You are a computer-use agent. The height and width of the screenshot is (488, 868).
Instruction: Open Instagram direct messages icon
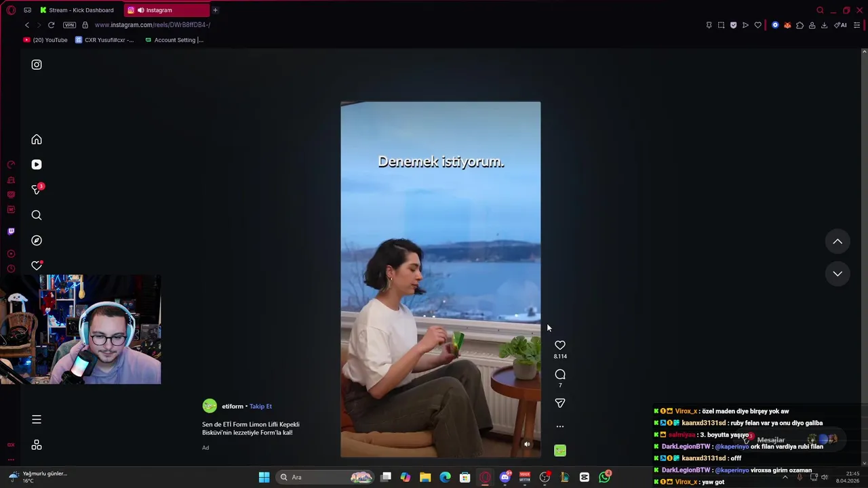tap(37, 190)
